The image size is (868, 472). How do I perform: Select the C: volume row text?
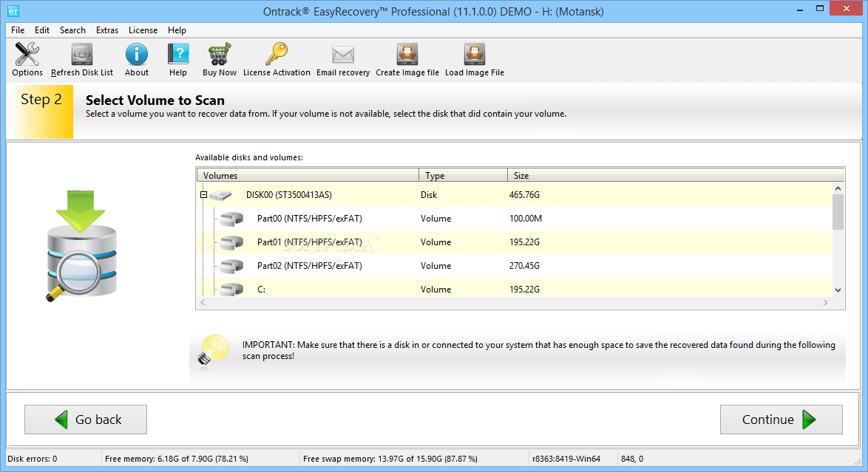tap(261, 290)
